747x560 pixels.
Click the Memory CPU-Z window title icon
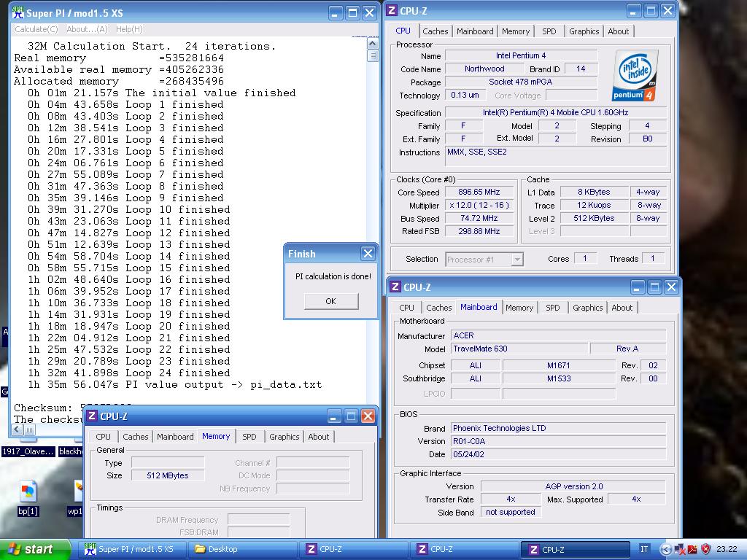(x=92, y=416)
